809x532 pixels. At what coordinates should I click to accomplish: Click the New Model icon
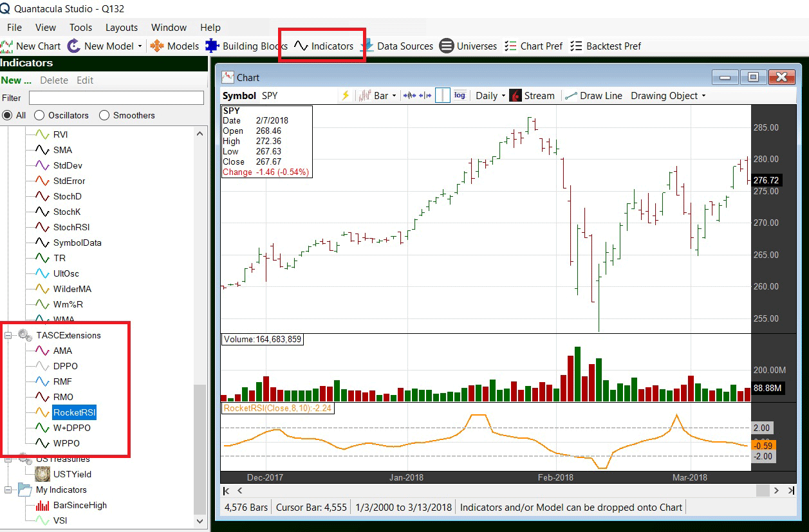click(x=74, y=46)
